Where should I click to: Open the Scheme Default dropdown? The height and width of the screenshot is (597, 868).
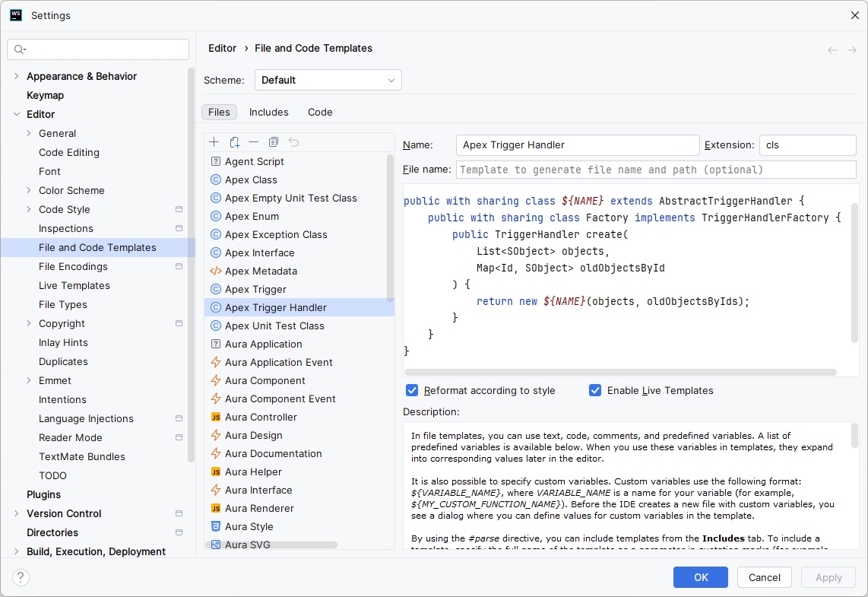pyautogui.click(x=328, y=80)
